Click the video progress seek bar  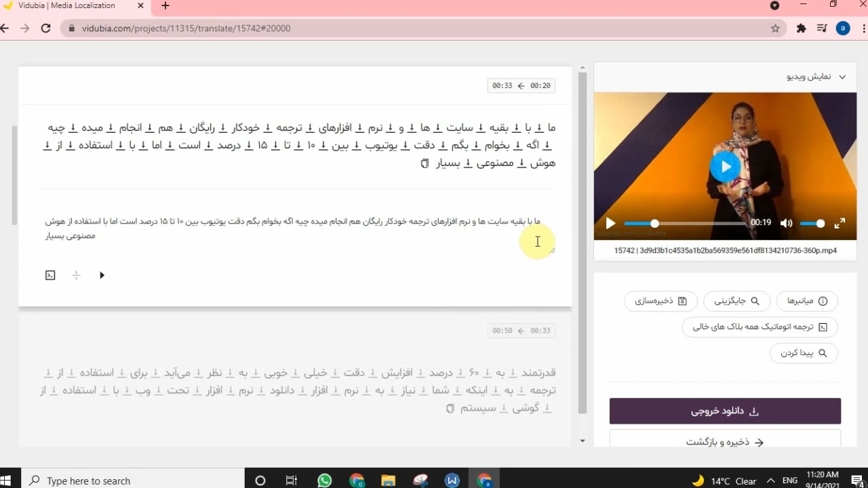coord(685,223)
